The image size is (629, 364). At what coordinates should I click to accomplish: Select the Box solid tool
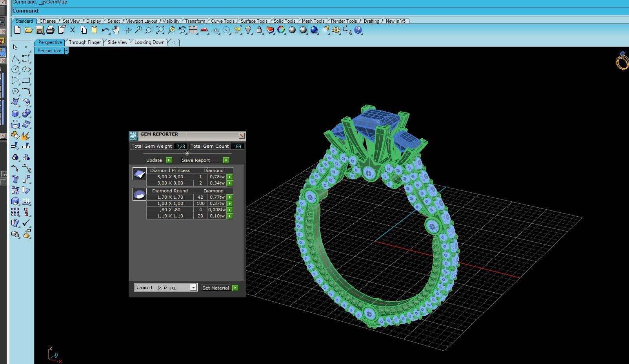(15, 113)
